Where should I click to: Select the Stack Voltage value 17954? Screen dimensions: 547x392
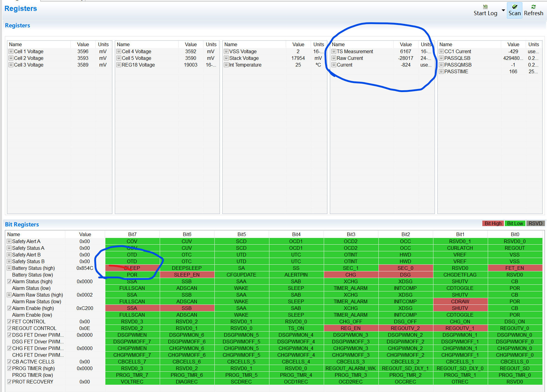(x=298, y=58)
